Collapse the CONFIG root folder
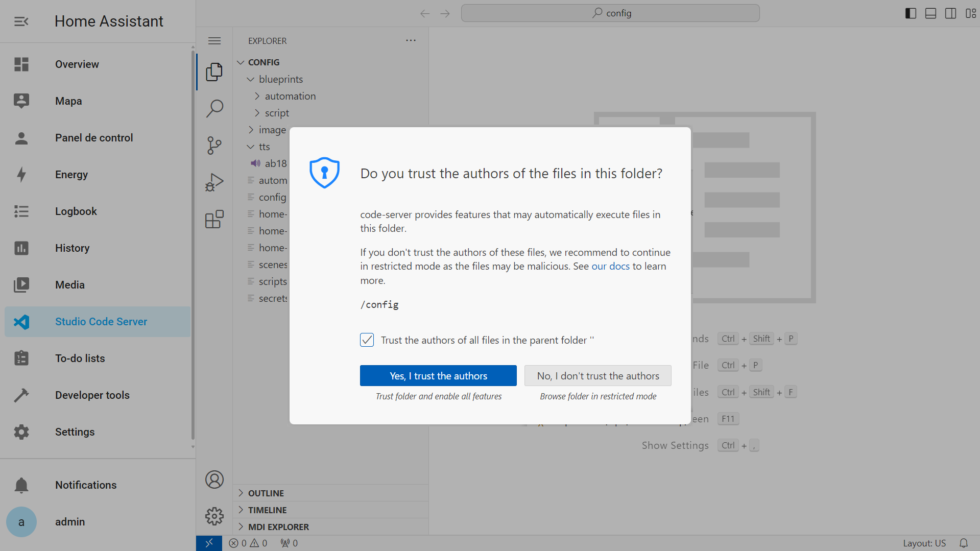980x551 pixels. pyautogui.click(x=330, y=62)
